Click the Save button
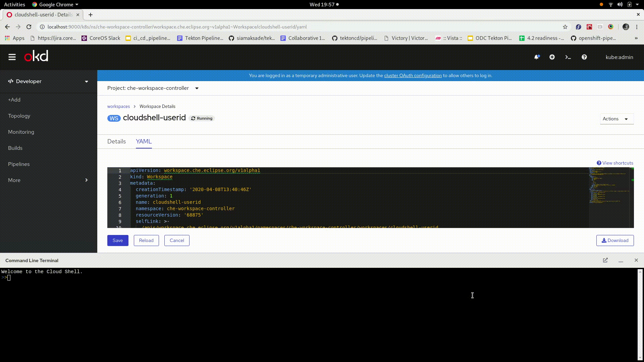This screenshot has width=644, height=362. tap(118, 240)
